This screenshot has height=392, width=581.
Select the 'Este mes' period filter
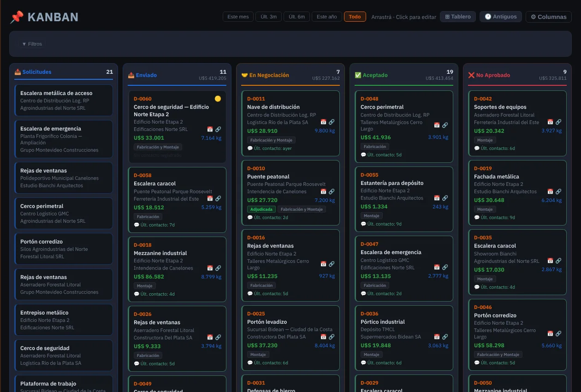point(238,17)
